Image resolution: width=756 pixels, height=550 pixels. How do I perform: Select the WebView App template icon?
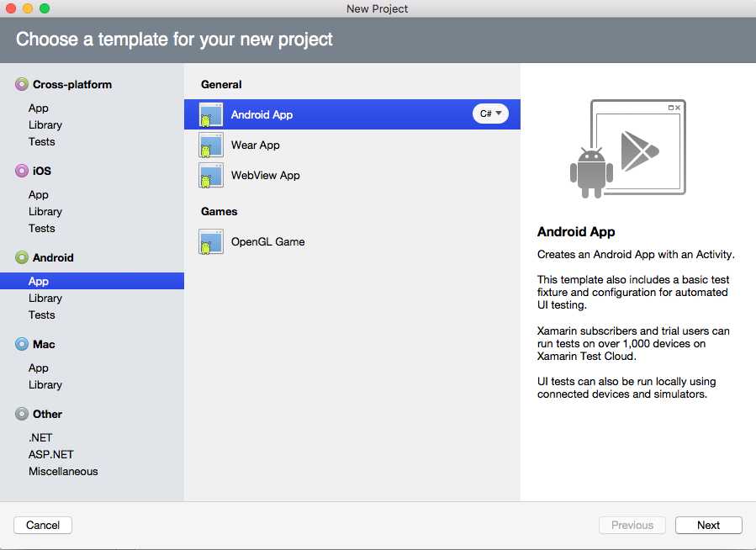[x=211, y=176]
